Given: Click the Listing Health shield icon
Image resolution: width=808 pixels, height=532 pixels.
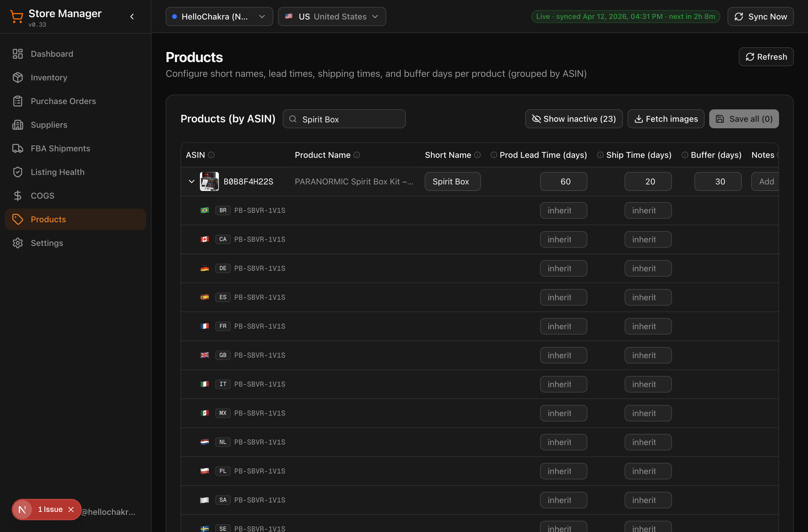Looking at the screenshot, I should pyautogui.click(x=18, y=172).
